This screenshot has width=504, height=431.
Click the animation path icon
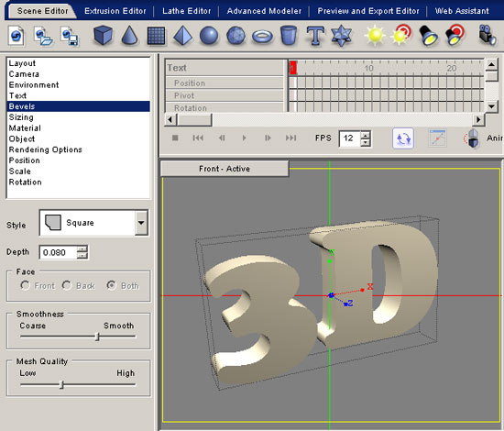tap(437, 138)
